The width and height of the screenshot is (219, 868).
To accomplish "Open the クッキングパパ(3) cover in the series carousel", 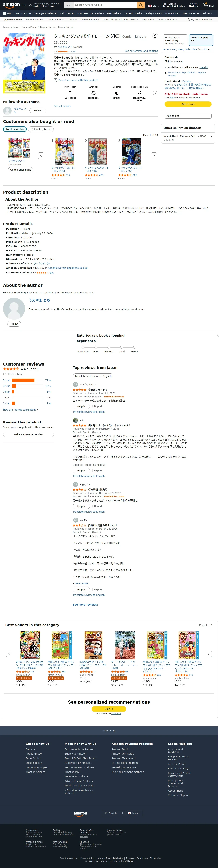I will click(131, 152).
